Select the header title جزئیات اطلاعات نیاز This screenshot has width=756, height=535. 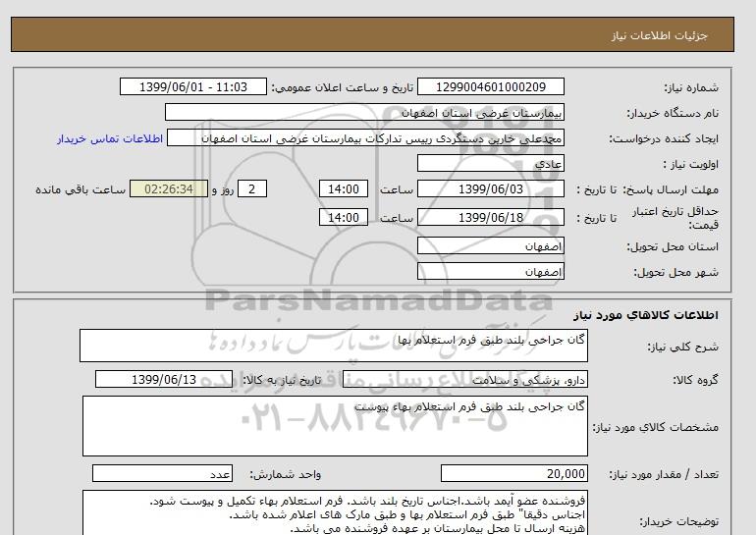(659, 35)
